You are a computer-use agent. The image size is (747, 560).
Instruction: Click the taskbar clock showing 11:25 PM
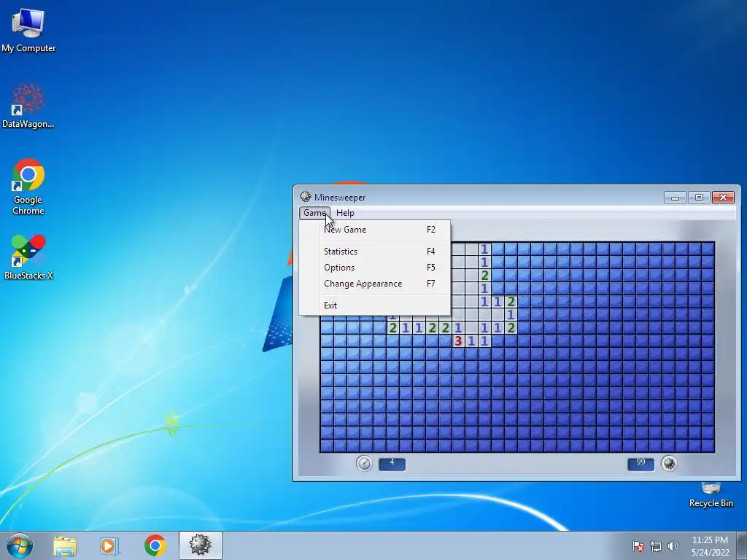(x=710, y=546)
